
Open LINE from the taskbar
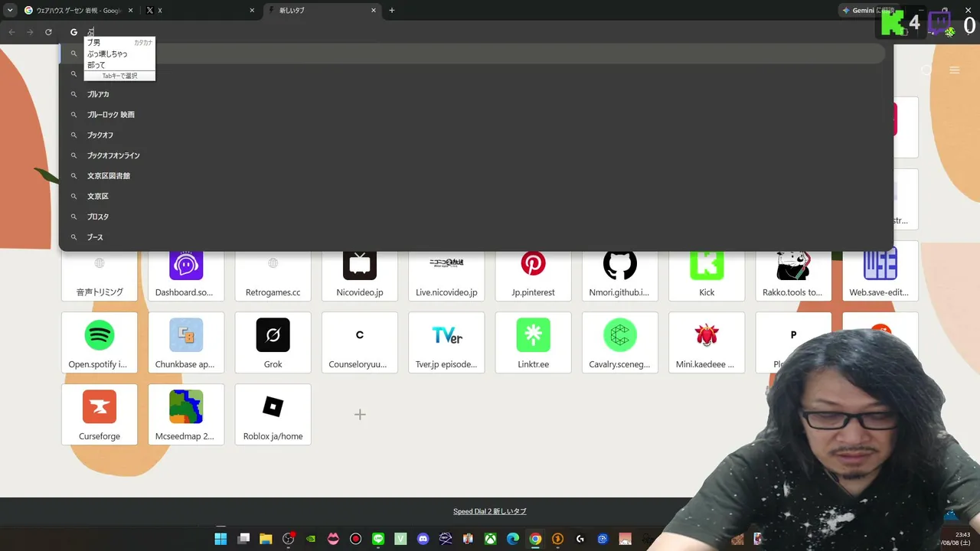(378, 539)
